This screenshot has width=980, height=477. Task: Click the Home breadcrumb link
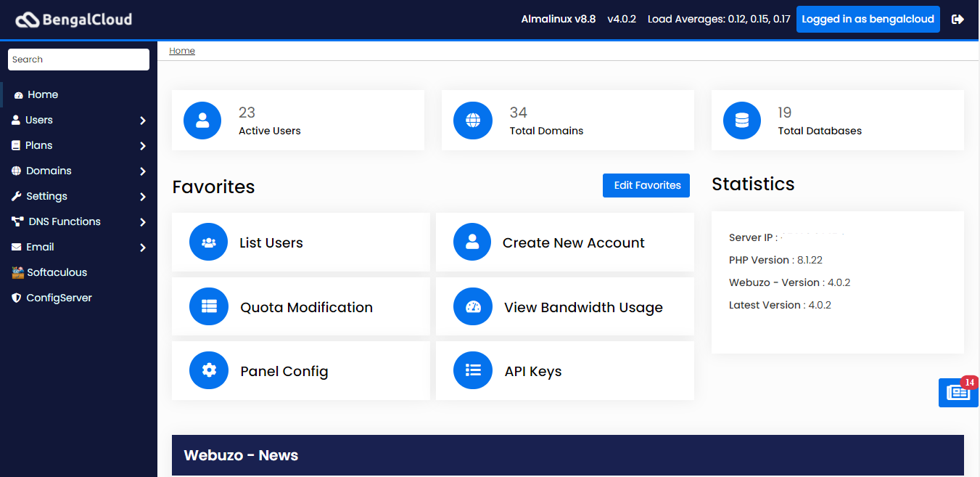pos(181,51)
